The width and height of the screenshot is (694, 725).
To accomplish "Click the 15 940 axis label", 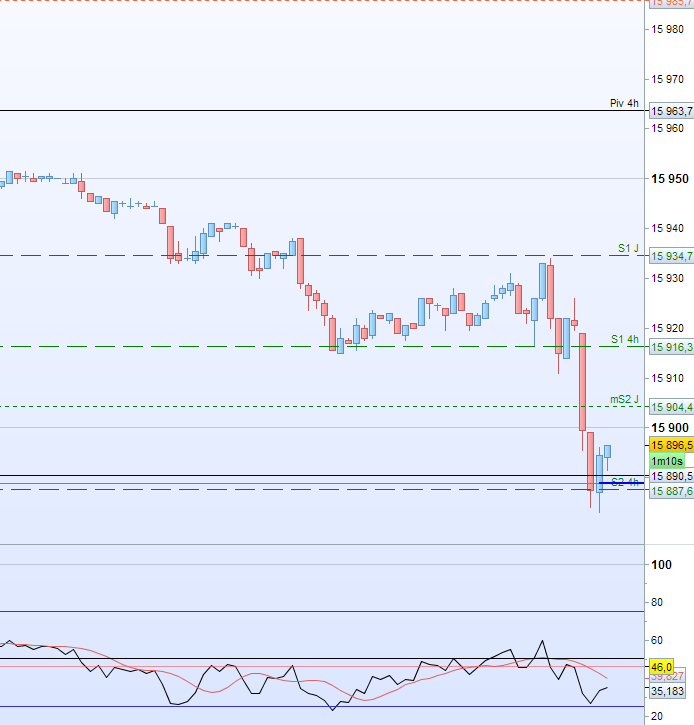I will 667,228.
